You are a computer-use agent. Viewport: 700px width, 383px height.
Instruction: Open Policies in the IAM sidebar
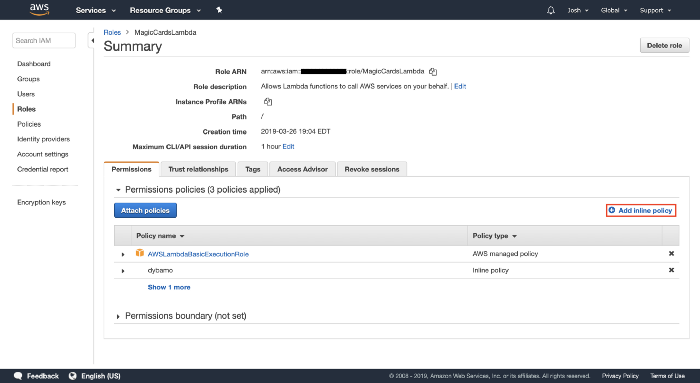[29, 124]
